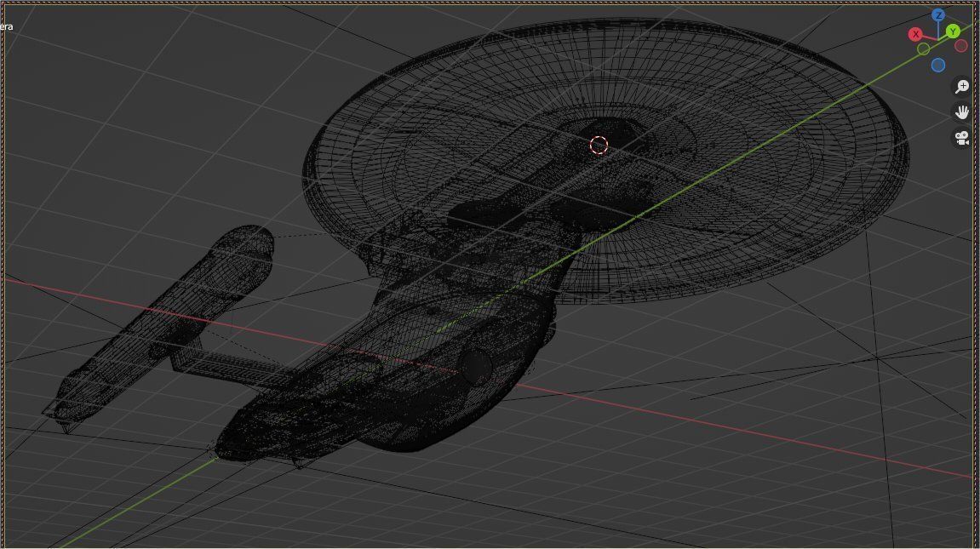Toggle the camera view icon
The height and width of the screenshot is (549, 980).
(x=962, y=137)
